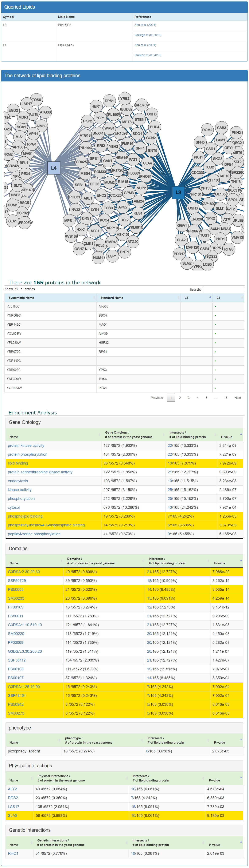Viewport: 249px width, 868px height.
Task: Select the BSC5 standard name cell
Action: click(x=138, y=316)
